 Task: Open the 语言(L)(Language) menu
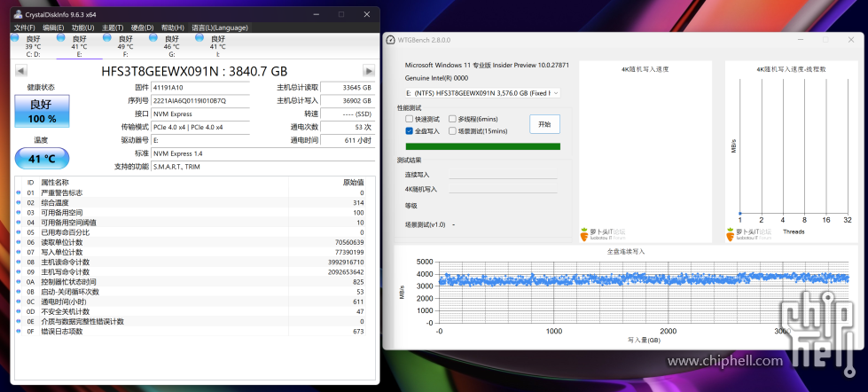point(220,27)
